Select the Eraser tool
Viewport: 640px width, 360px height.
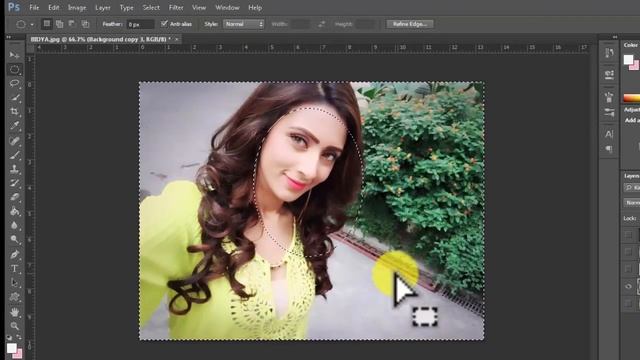pos(15,197)
